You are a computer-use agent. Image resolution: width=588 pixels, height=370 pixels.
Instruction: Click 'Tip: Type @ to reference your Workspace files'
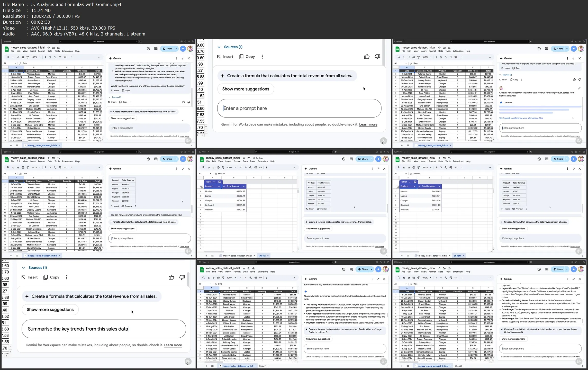[x=521, y=118]
